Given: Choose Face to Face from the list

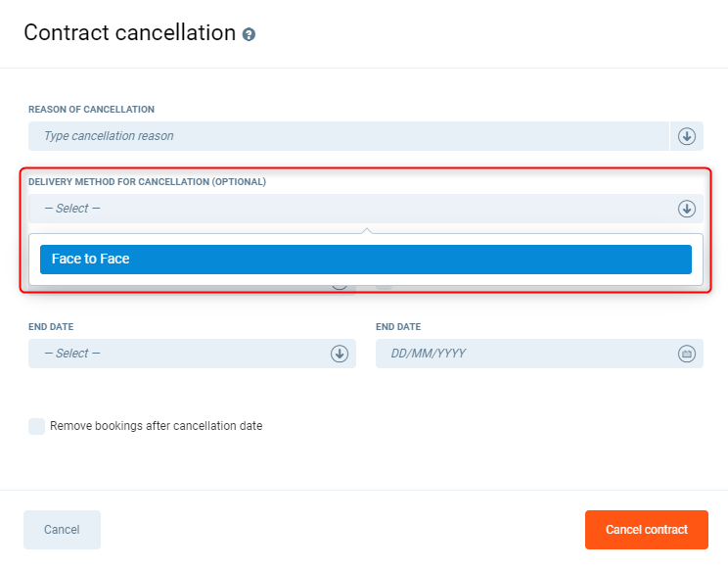Looking at the screenshot, I should 365,260.
